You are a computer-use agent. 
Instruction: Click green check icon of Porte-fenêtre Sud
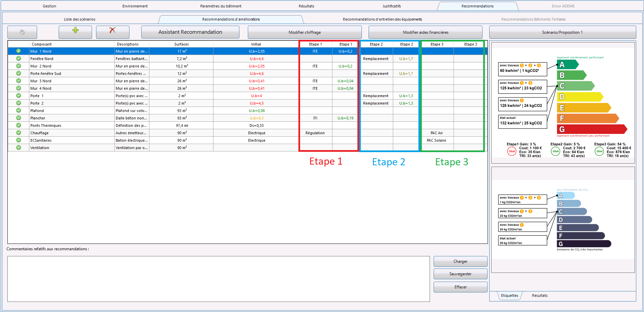tap(19, 74)
